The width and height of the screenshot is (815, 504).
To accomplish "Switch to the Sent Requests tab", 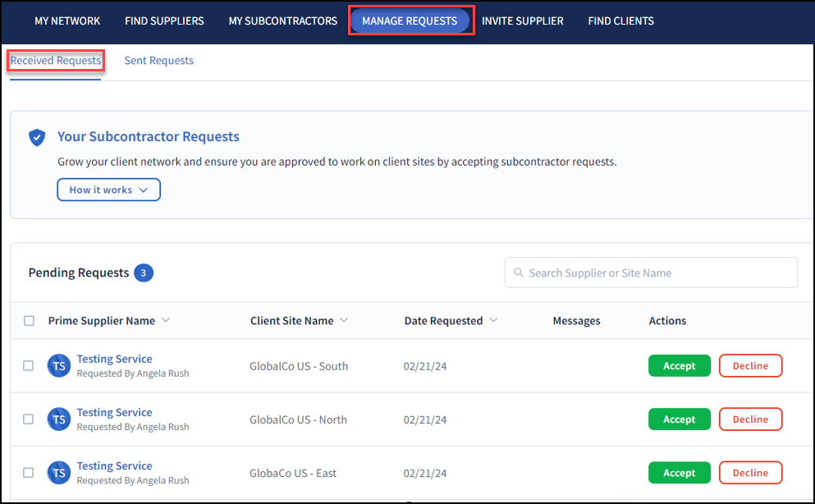I will tap(158, 60).
